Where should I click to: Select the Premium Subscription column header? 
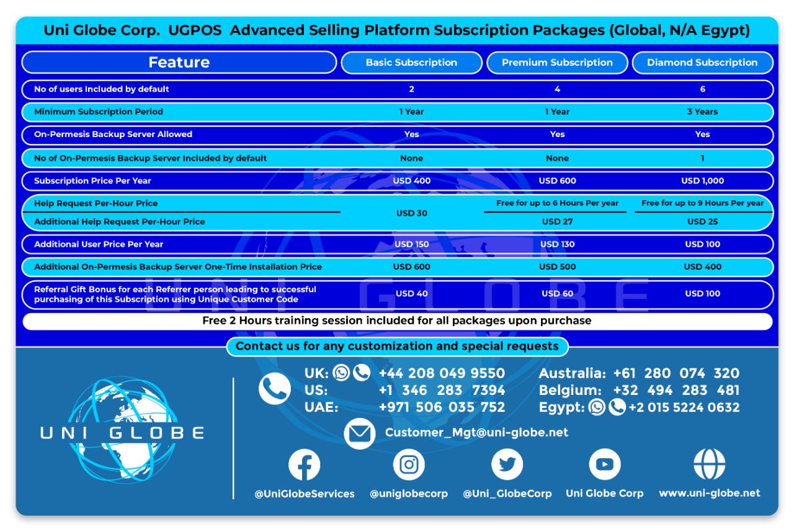pyautogui.click(x=556, y=63)
